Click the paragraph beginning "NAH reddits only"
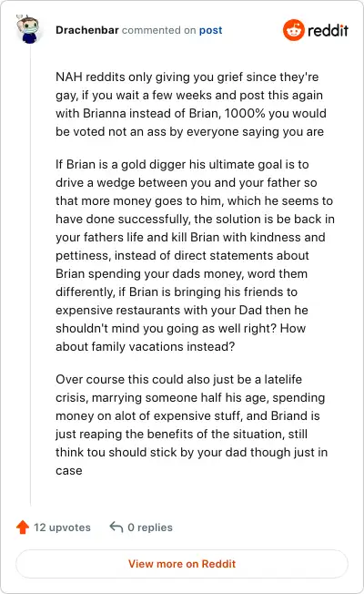364x594 pixels. [x=191, y=104]
